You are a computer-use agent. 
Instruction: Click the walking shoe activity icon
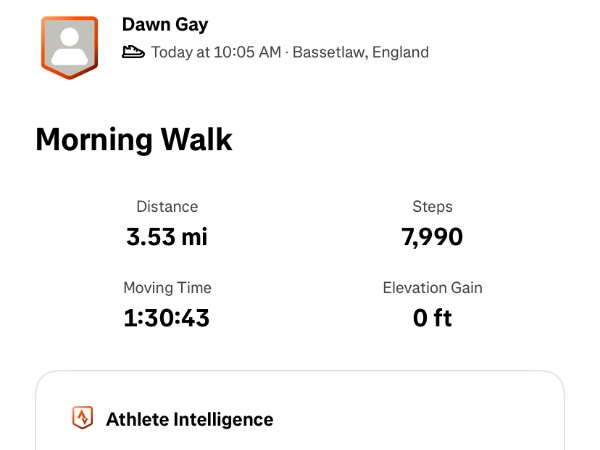point(133,52)
